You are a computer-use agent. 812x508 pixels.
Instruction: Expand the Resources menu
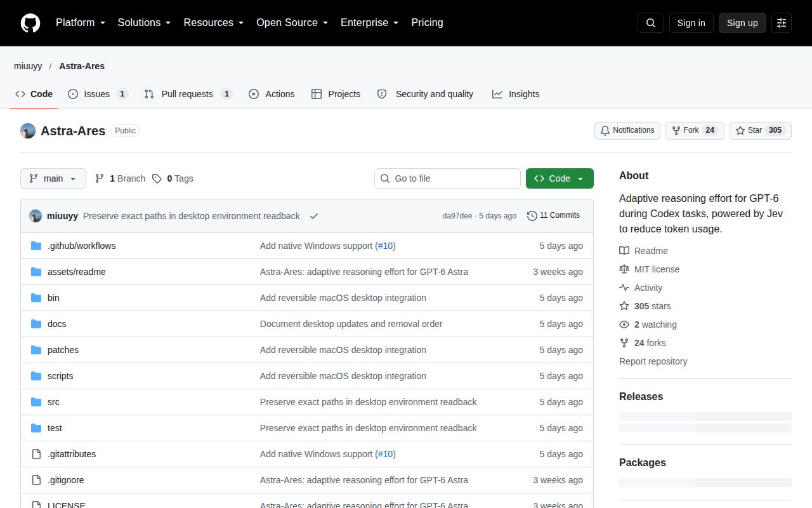[x=214, y=23]
